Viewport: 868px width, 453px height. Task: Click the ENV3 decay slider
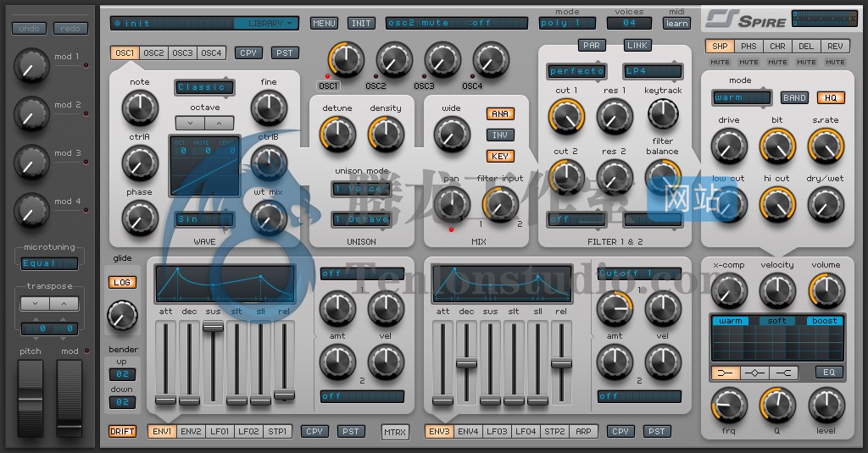(467, 362)
